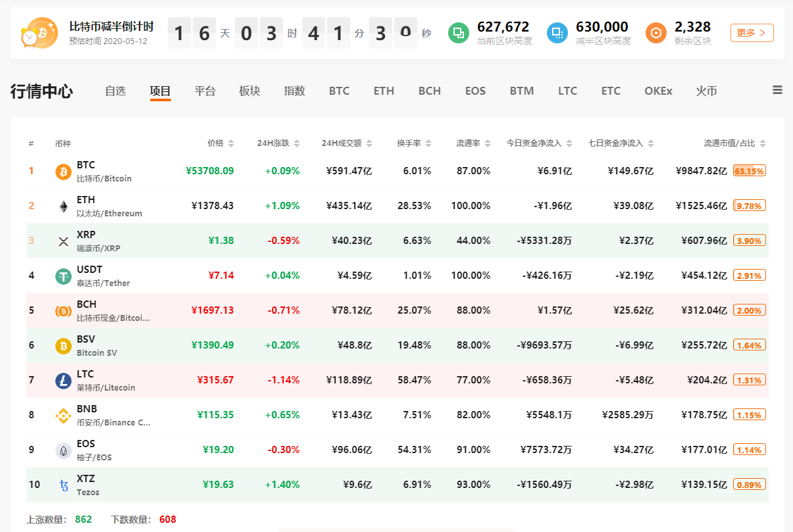Screen dimensions: 793x532
Task: Click the LTC Litecoin coin logo
Action: (x=63, y=381)
